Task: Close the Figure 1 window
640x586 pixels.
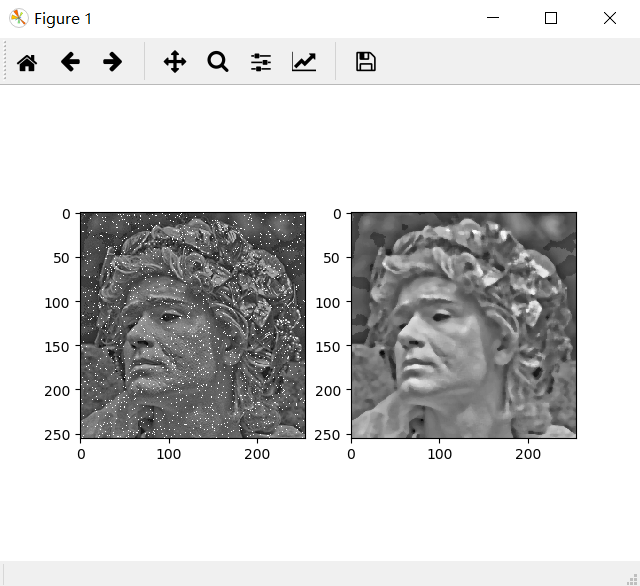Action: coord(610,18)
